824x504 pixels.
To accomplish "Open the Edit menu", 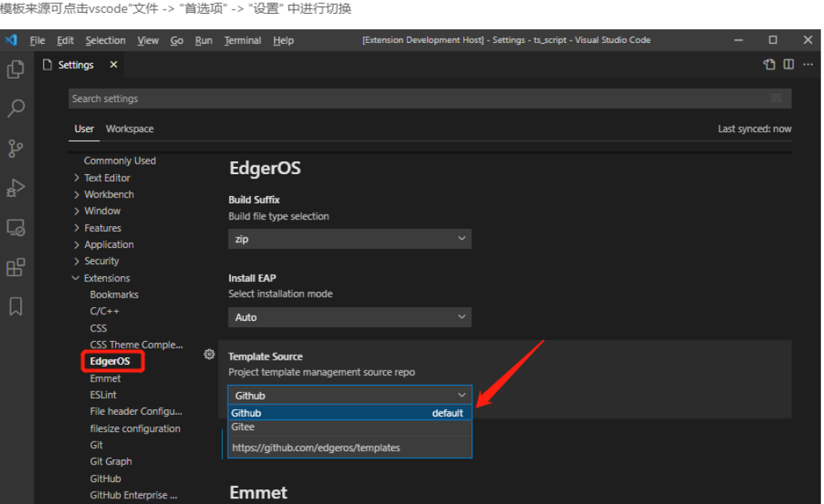I will (x=65, y=41).
